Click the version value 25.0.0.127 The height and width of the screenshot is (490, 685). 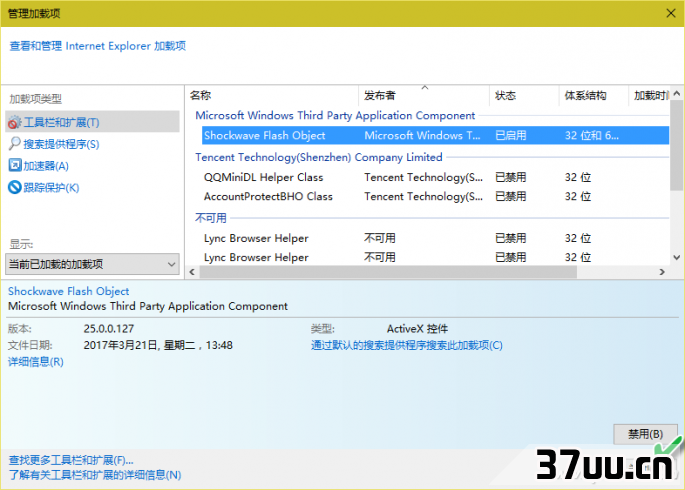(x=109, y=328)
